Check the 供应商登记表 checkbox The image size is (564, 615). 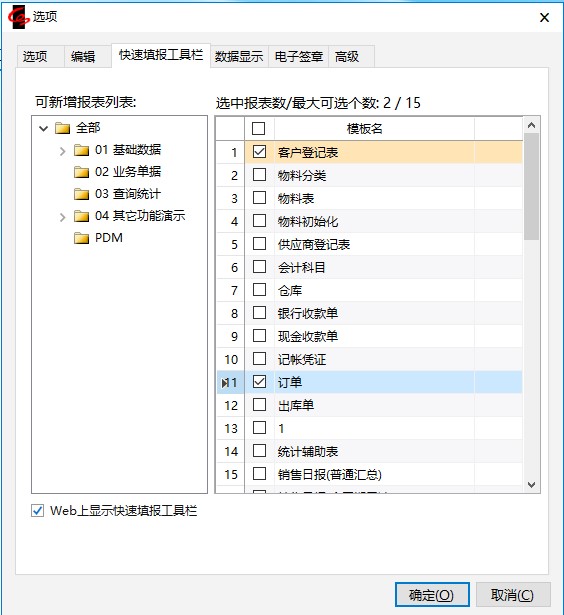coord(259,244)
